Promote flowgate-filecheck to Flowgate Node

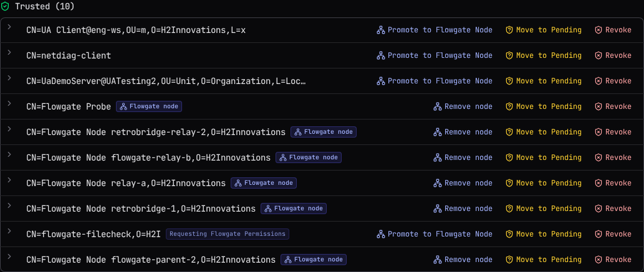click(435, 234)
